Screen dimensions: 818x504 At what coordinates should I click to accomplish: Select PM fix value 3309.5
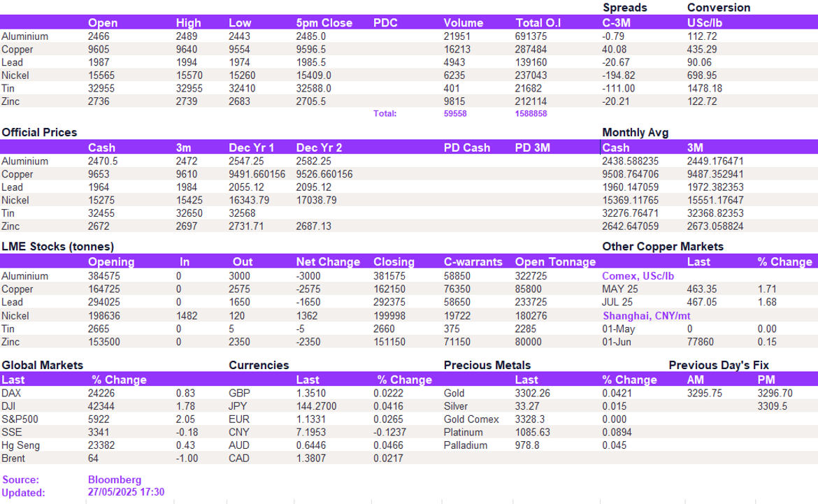tap(772, 406)
